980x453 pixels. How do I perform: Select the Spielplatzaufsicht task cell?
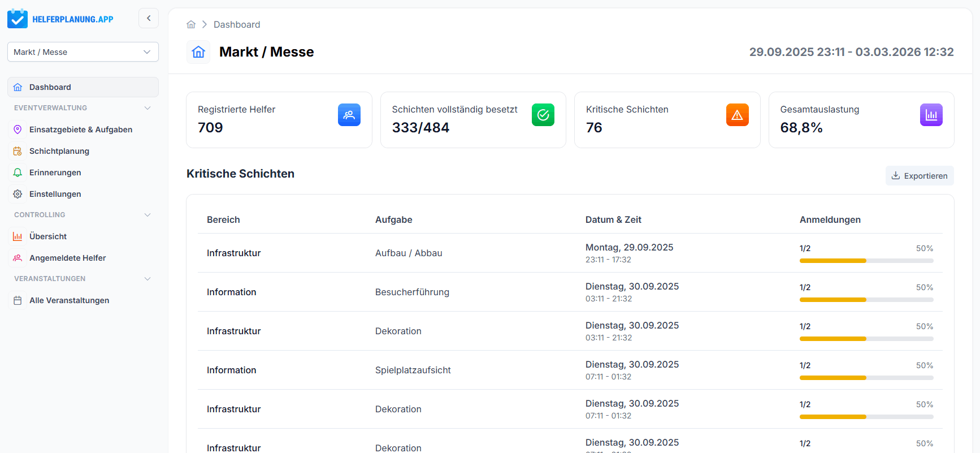[x=413, y=370]
